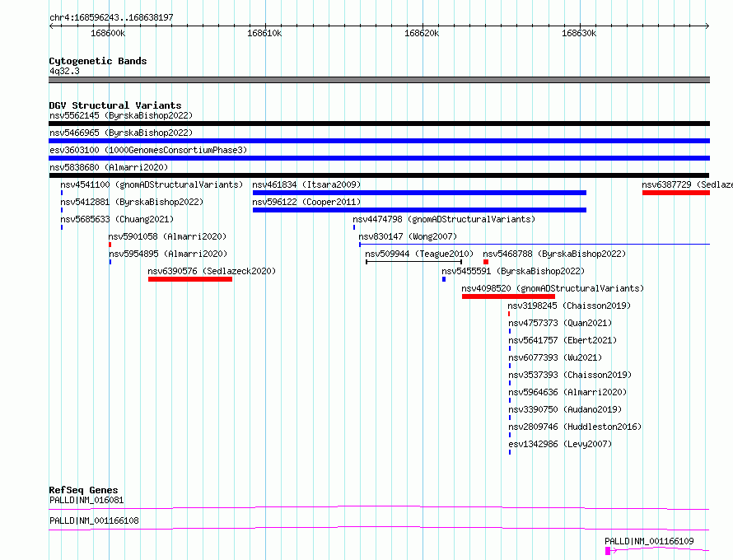The image size is (733, 560).
Task: Click the nsv5562145 (ByrskaBishop2022) variant label
Action: tap(121, 115)
